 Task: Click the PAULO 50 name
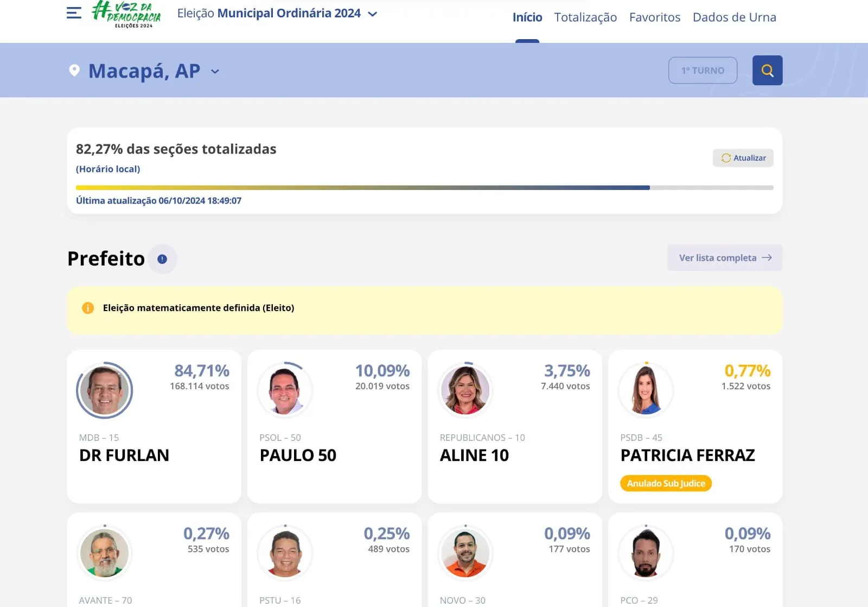[298, 456]
